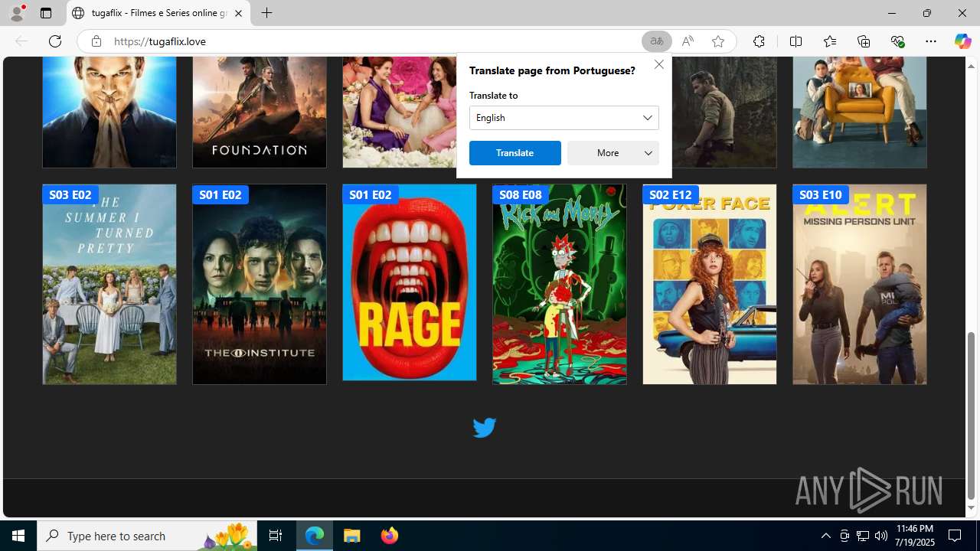Open a new browser tab

point(266,13)
